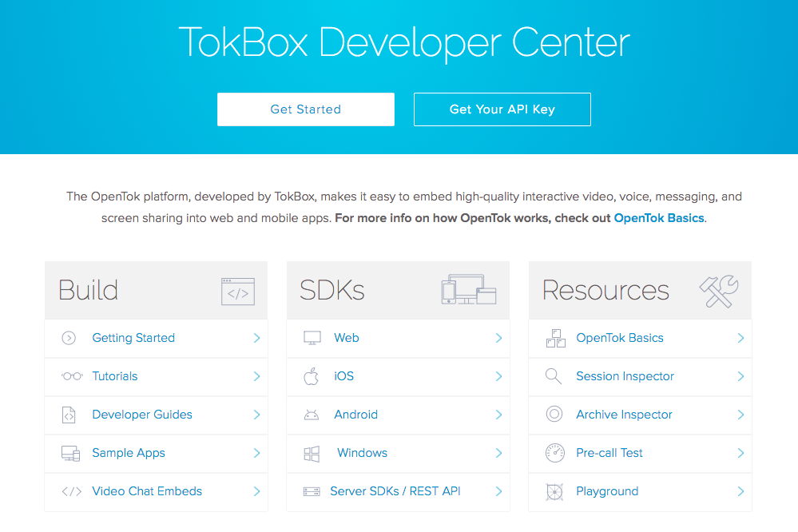Screen dimensions: 798x532
Task: Click the Get Your API Key button
Action: [x=502, y=109]
